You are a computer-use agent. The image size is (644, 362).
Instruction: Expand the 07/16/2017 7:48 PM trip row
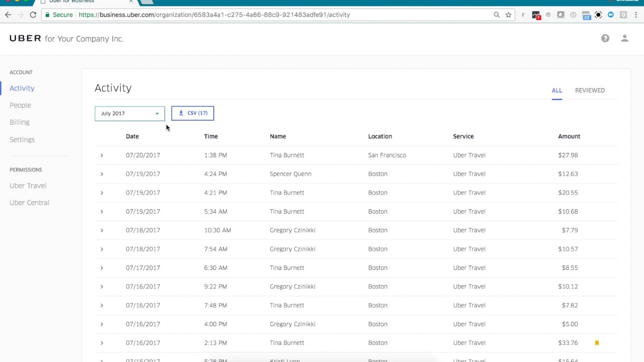tap(102, 305)
